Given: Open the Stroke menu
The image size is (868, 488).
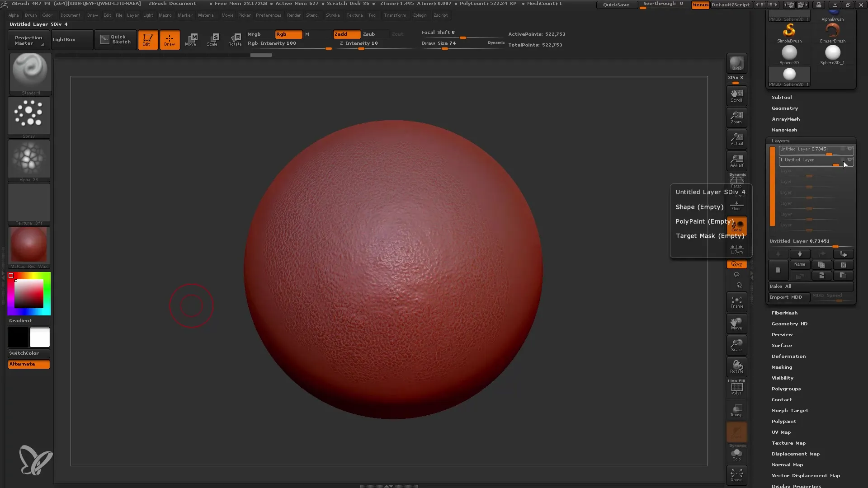Looking at the screenshot, I should coord(333,15).
